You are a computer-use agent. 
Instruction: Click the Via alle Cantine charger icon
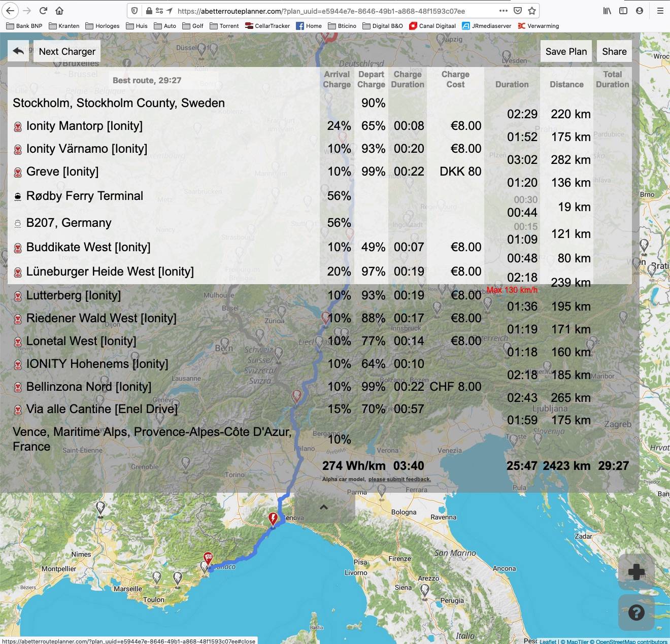pos(18,410)
